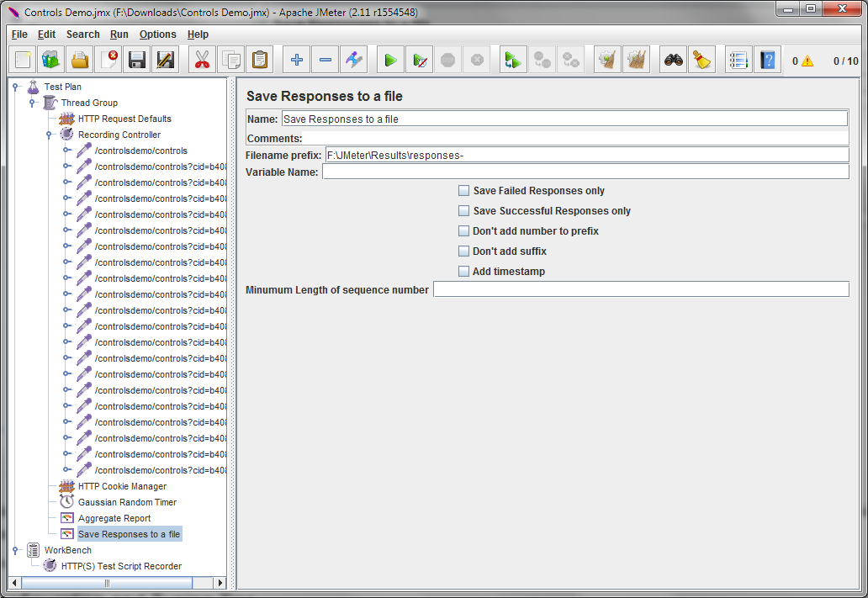The image size is (868, 598).
Task: Open the Templates toolbar icon
Action: tap(51, 60)
